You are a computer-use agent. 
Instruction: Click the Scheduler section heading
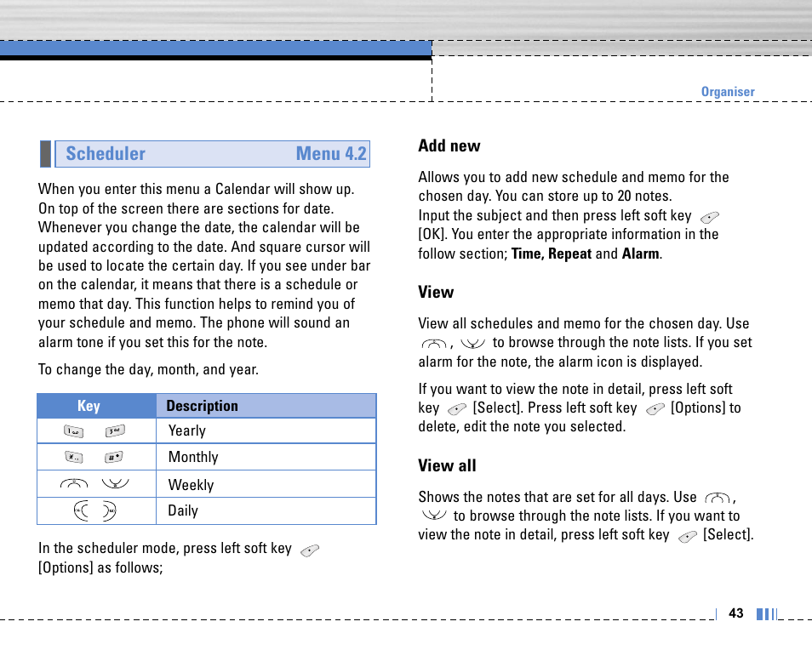point(106,154)
